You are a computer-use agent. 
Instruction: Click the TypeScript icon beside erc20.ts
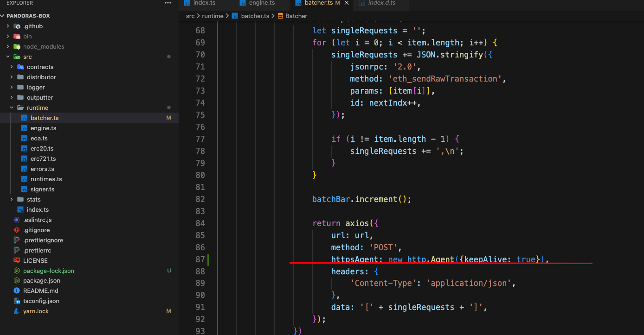pos(24,148)
